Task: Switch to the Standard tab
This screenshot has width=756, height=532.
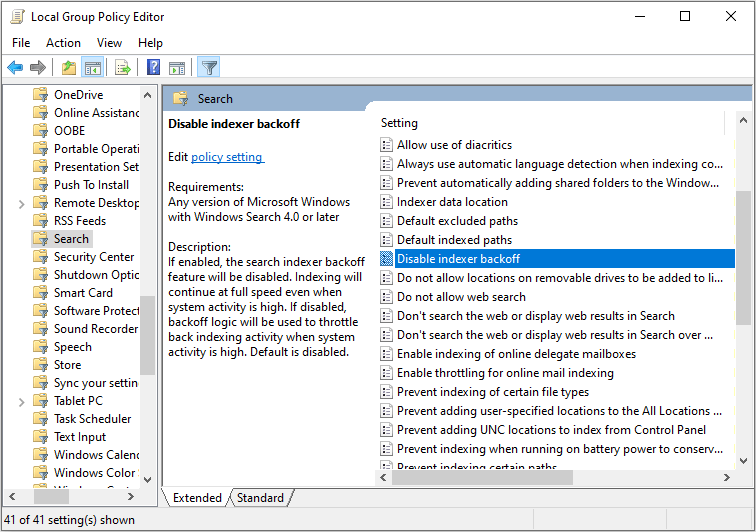Action: [260, 498]
